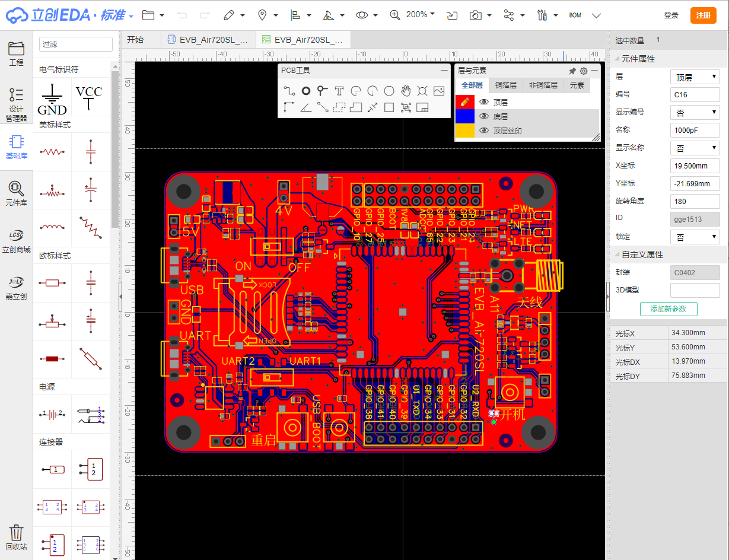Screen dimensions: 729x560
Task: Open the 显示编号 dropdown
Action: (x=695, y=112)
